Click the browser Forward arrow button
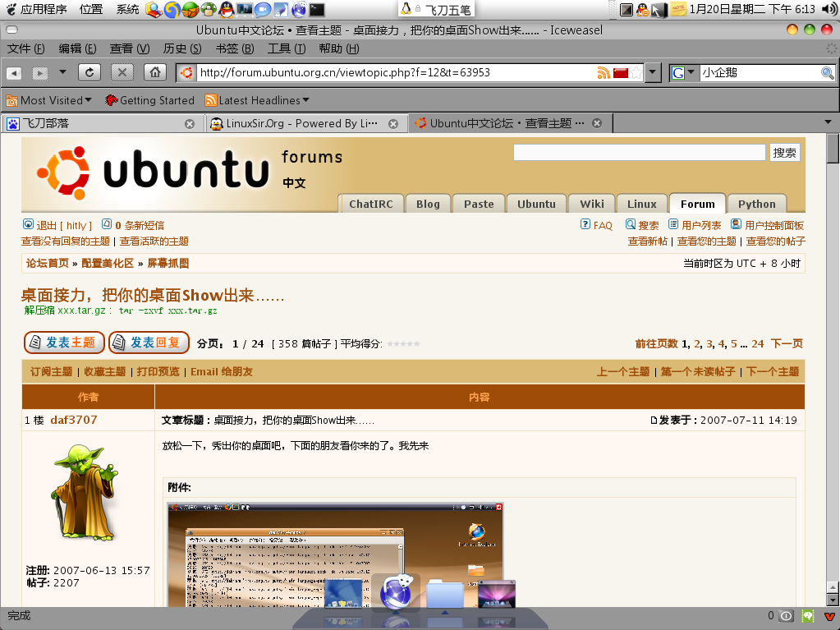Screen dimensions: 840x630 coord(40,72)
